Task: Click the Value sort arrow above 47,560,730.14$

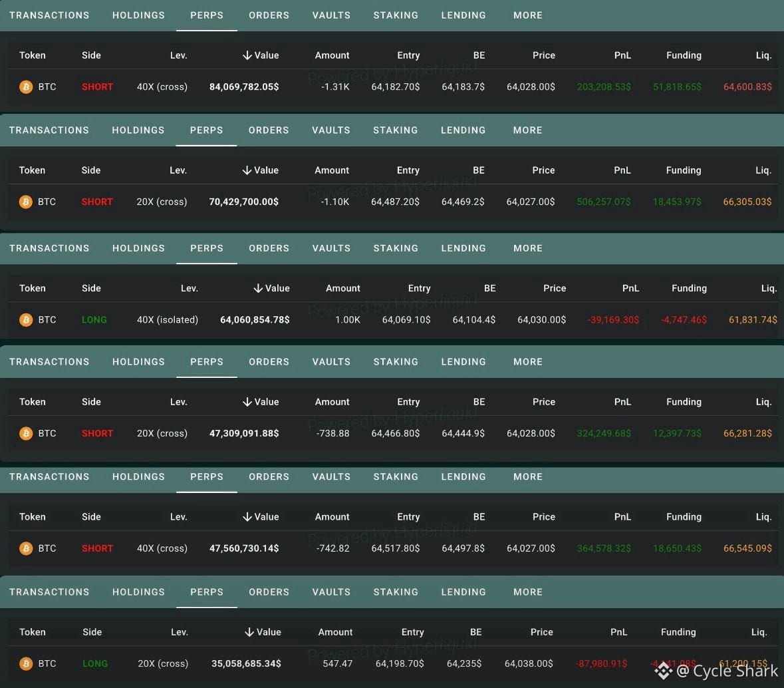Action: point(247,518)
